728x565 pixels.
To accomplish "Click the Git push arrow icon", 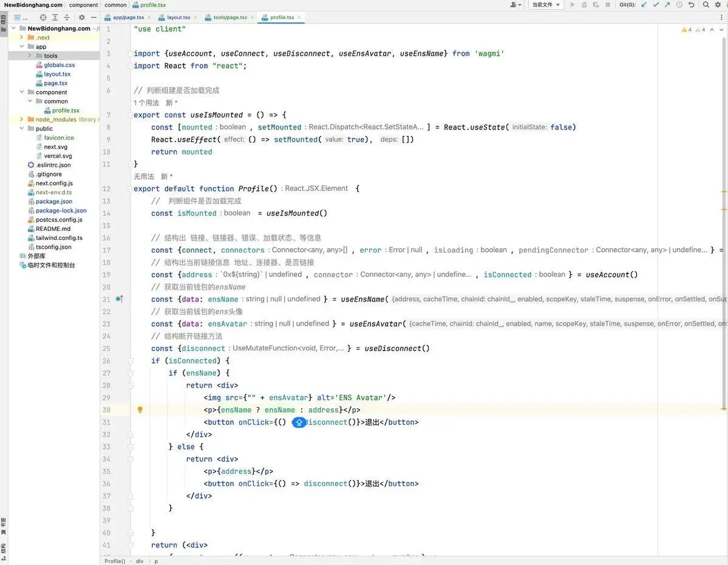I will click(667, 5).
